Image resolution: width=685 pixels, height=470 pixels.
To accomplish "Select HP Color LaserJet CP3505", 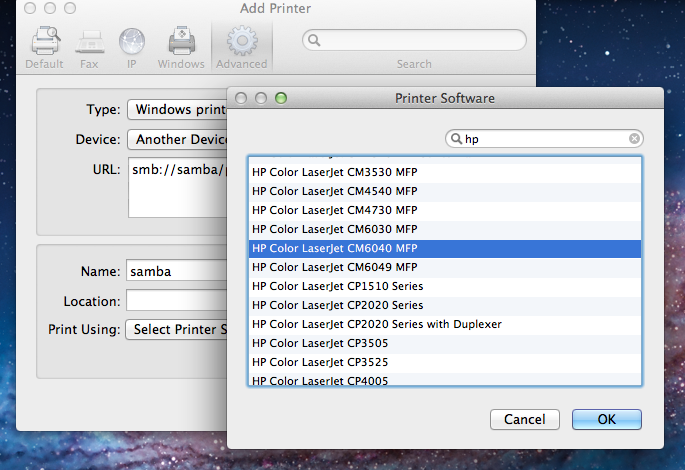I will [x=445, y=343].
